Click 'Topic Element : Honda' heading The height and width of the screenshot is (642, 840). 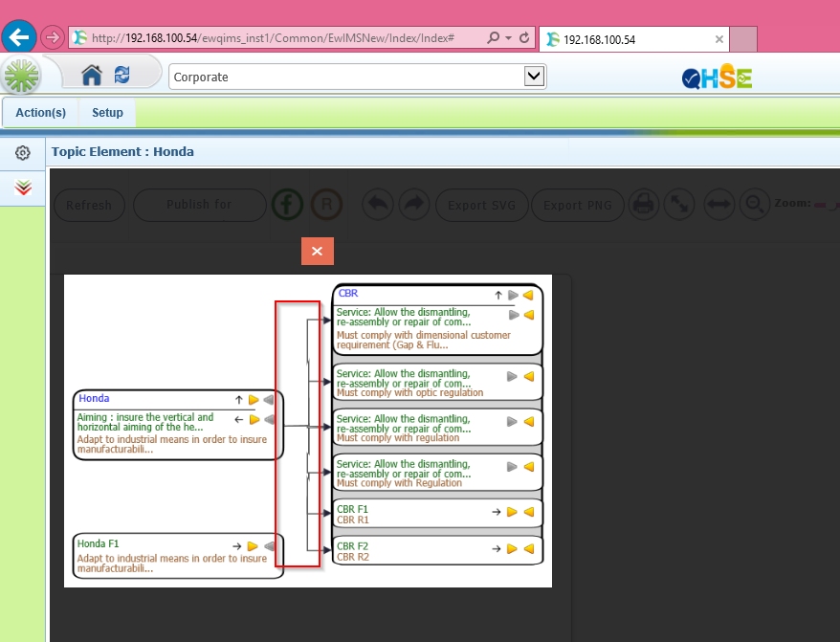click(x=122, y=152)
